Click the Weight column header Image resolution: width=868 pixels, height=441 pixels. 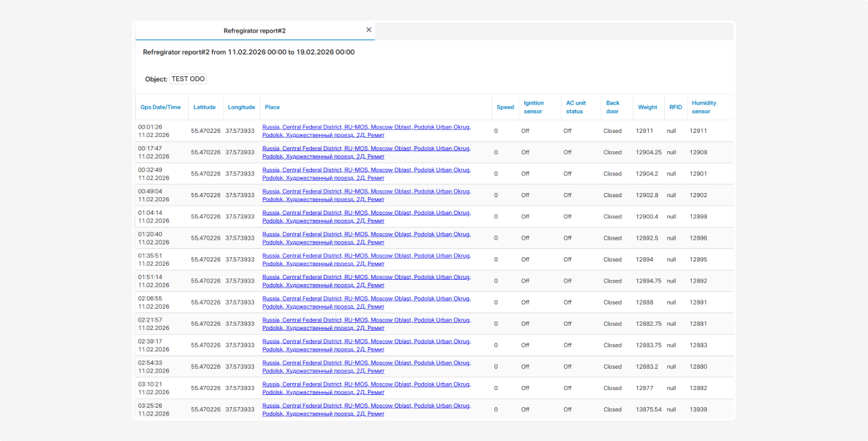point(647,107)
